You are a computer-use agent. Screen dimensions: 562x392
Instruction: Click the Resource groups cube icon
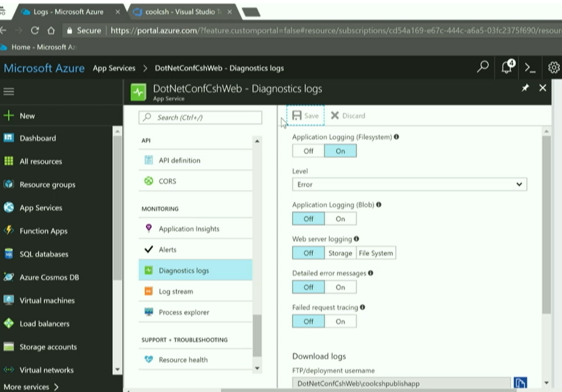tap(9, 184)
